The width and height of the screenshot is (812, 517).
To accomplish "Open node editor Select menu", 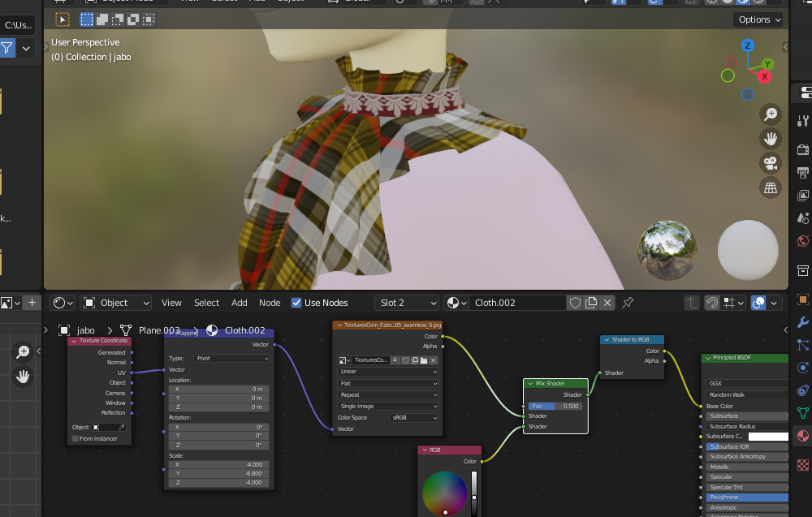I will pos(206,303).
